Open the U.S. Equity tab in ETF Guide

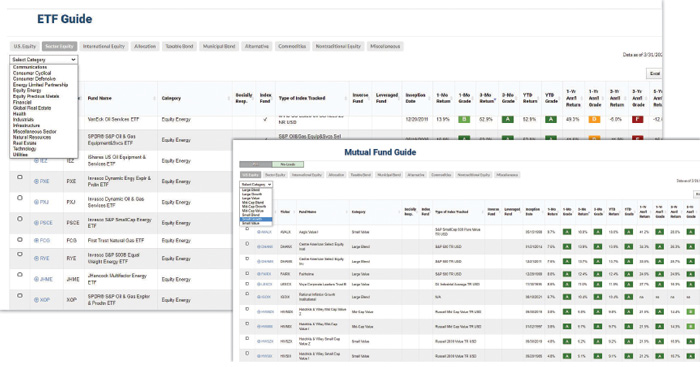(x=25, y=46)
